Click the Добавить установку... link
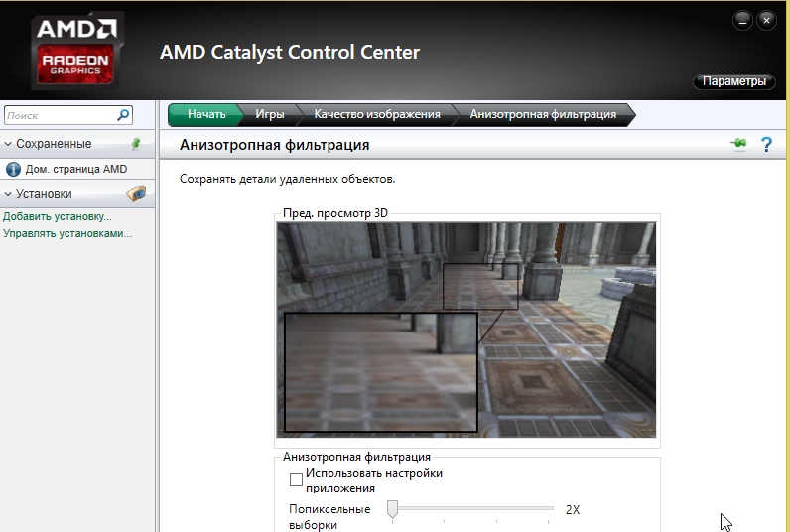Screen dimensions: 790x532 tap(58, 216)
